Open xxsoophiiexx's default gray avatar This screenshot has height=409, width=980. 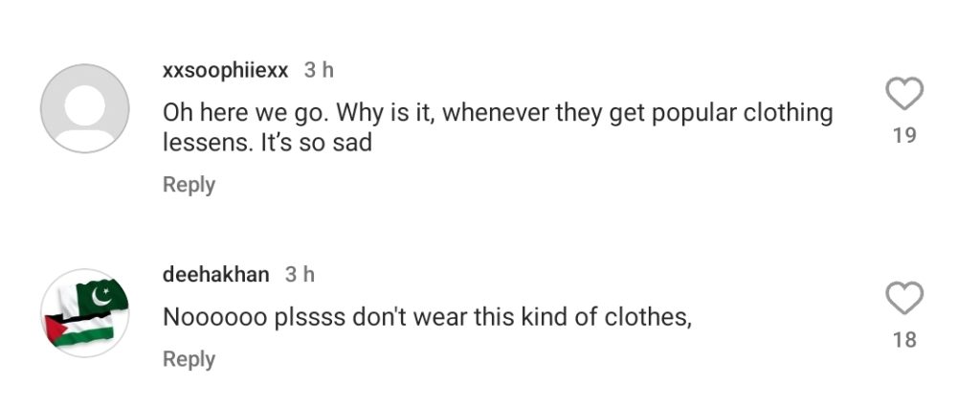pos(85,108)
